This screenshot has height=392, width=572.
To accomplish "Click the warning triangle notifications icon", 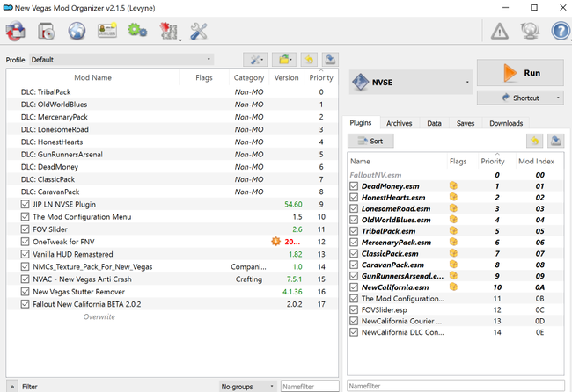I will (x=500, y=31).
